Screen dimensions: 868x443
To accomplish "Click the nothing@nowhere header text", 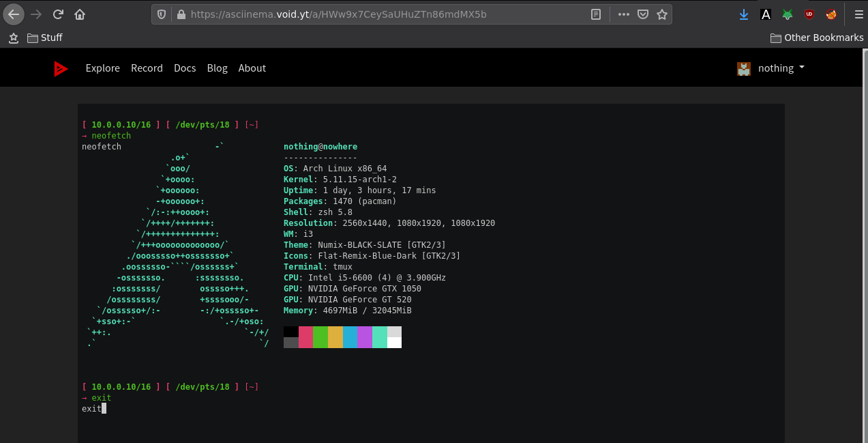I will coord(320,147).
